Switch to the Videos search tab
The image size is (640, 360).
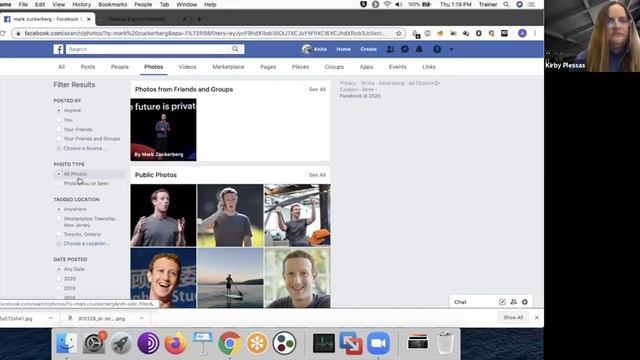(187, 67)
